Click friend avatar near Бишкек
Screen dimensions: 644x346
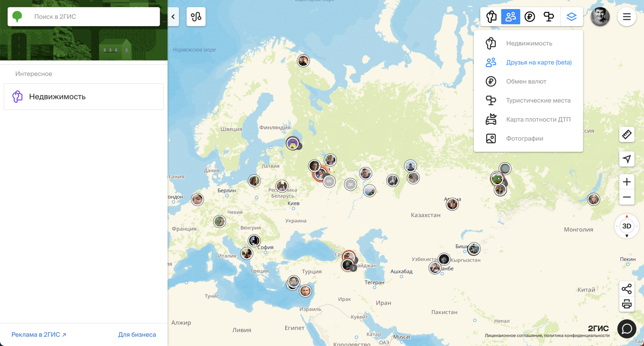pyautogui.click(x=474, y=249)
